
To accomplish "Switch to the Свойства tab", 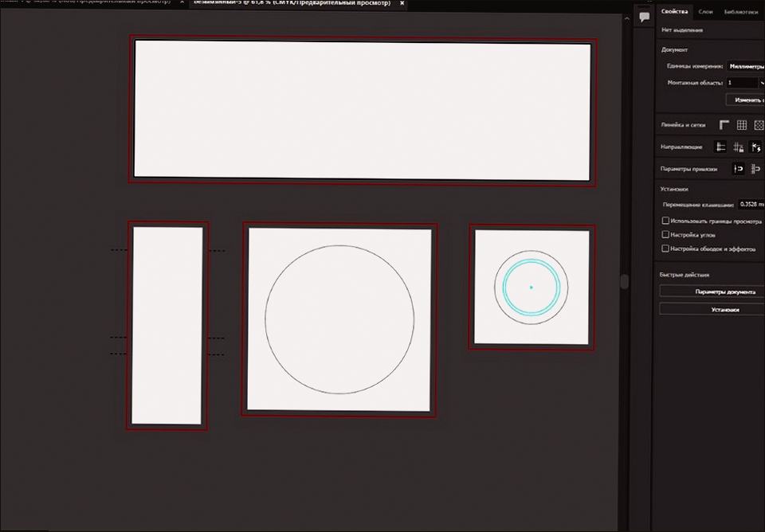I will click(675, 11).
